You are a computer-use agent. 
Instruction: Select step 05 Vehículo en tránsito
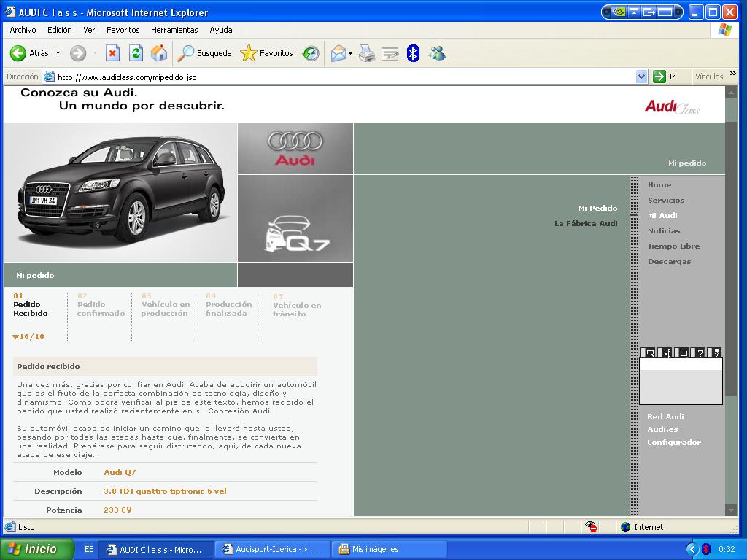[297, 306]
